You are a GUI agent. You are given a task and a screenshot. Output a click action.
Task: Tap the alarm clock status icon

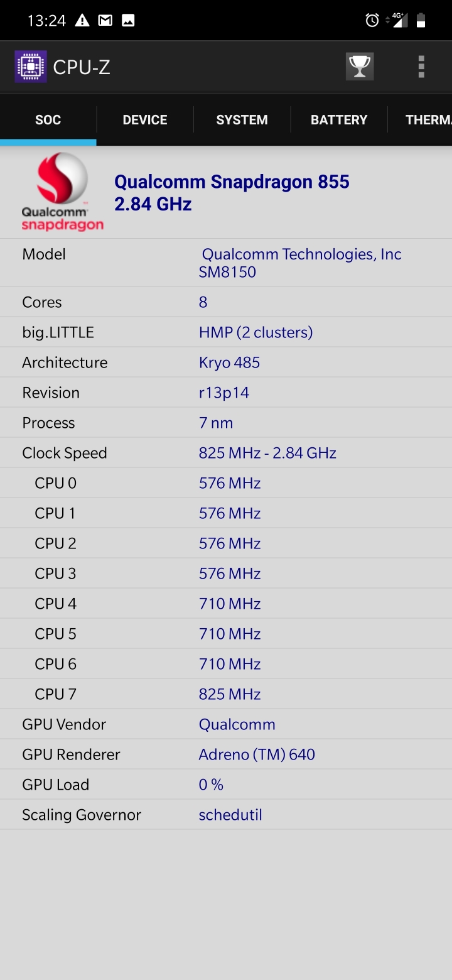tap(372, 21)
